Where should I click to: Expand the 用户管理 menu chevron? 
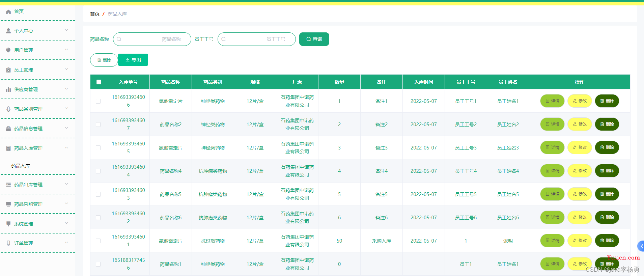66,50
